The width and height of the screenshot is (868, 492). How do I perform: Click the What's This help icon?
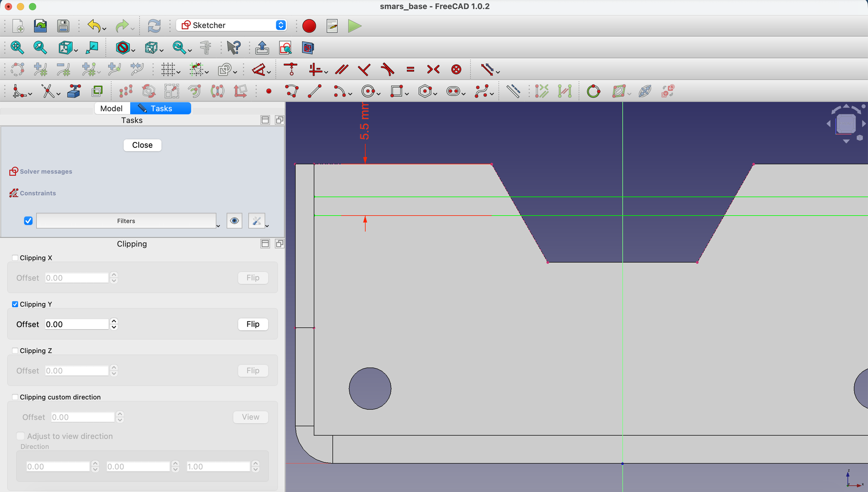click(x=234, y=47)
